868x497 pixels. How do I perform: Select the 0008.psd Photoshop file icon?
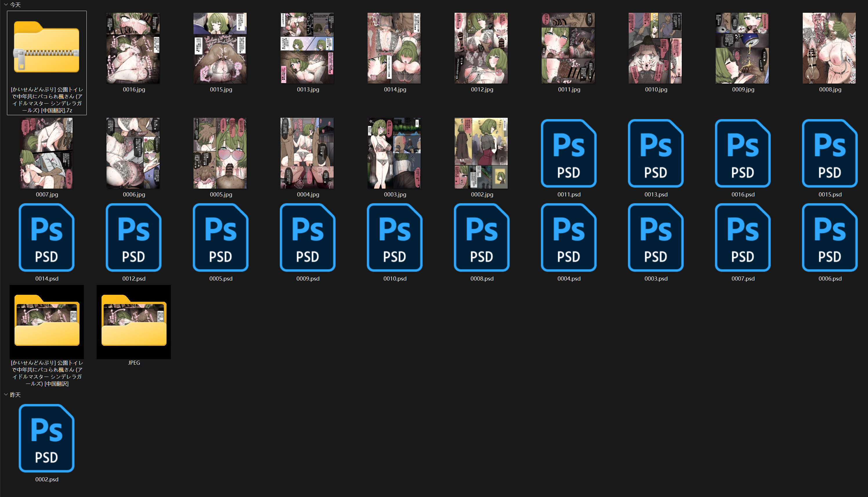[x=482, y=237]
